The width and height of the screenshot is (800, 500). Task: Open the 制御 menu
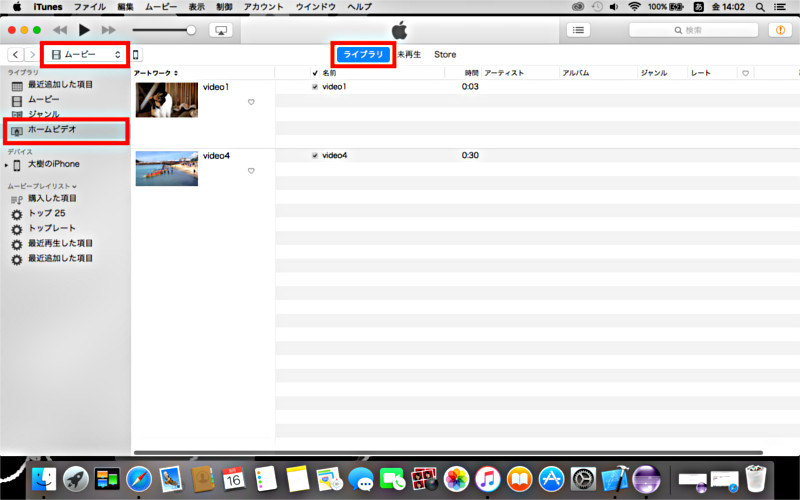click(224, 7)
